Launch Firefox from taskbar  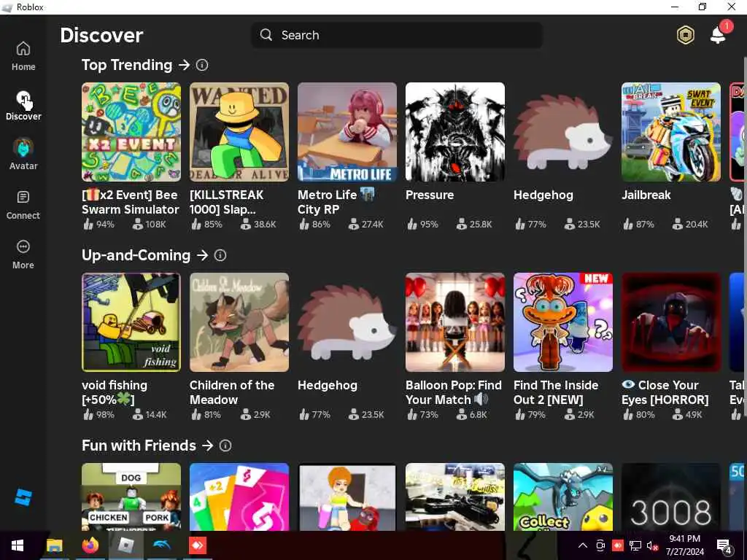pos(90,545)
